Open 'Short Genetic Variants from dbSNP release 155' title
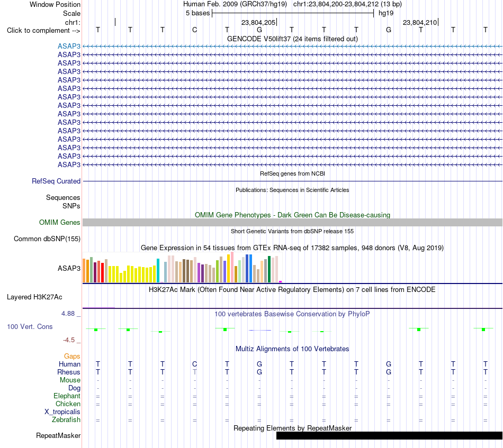Screen dimensions: 503x448 (292, 231)
